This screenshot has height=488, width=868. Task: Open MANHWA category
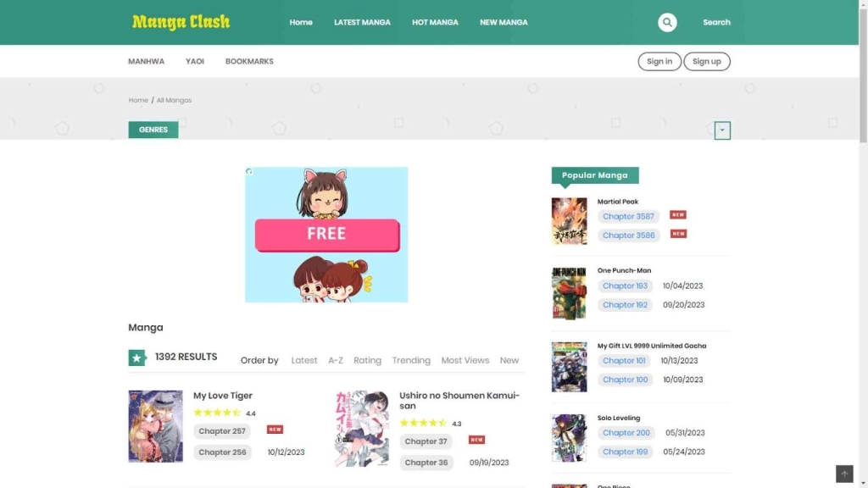point(146,61)
